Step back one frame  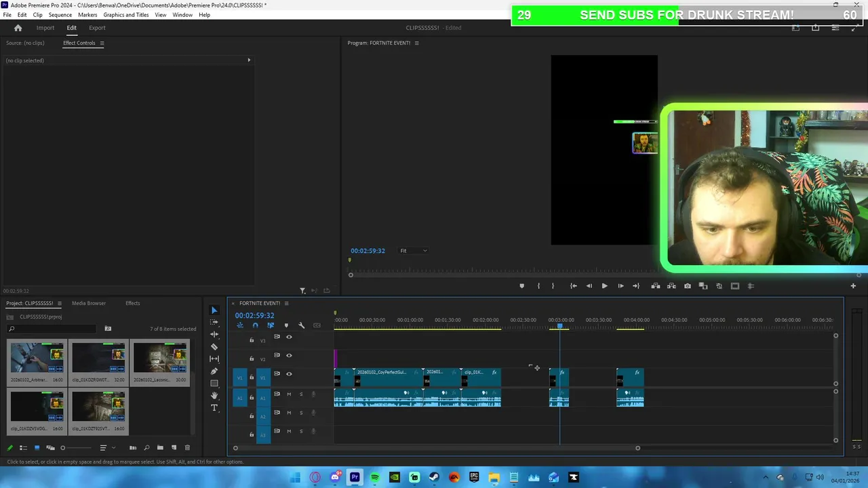point(589,286)
